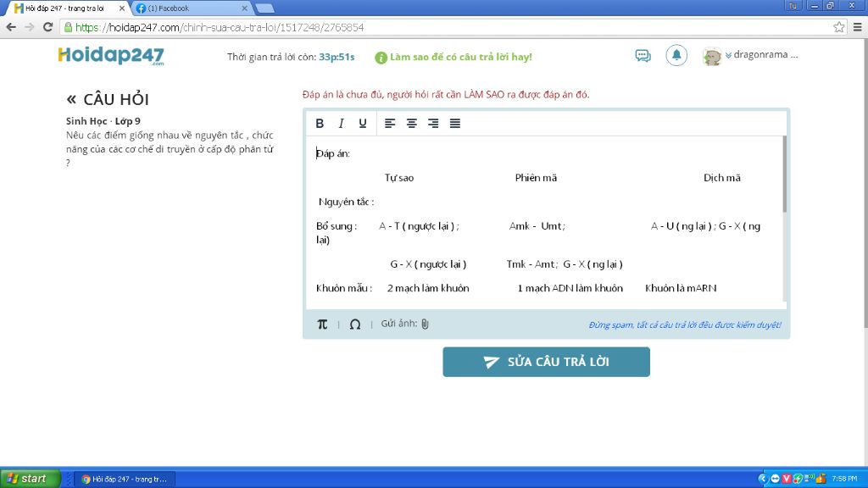Justify text in the editor

coord(455,124)
